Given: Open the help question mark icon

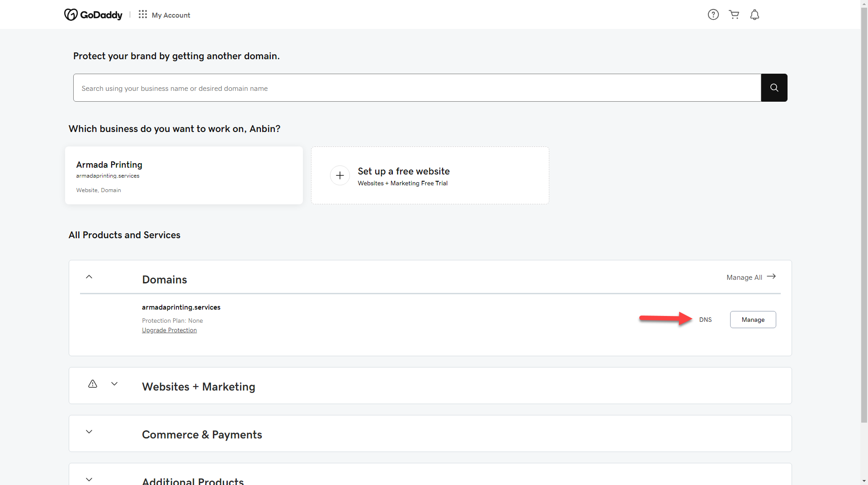Looking at the screenshot, I should [713, 14].
